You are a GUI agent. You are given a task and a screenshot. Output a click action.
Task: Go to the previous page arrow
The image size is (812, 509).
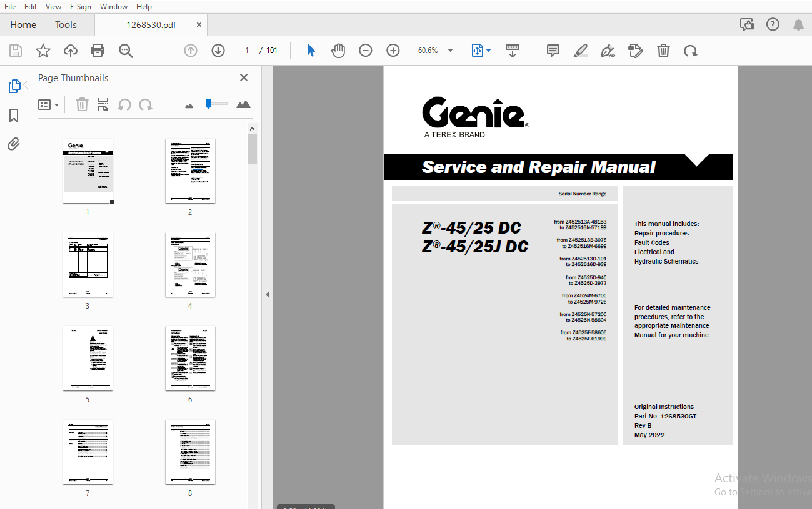[191, 51]
